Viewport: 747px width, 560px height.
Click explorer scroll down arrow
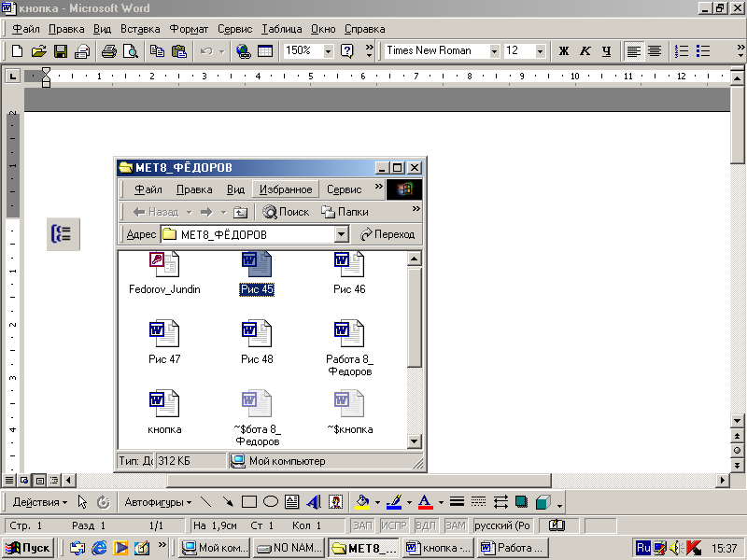414,441
